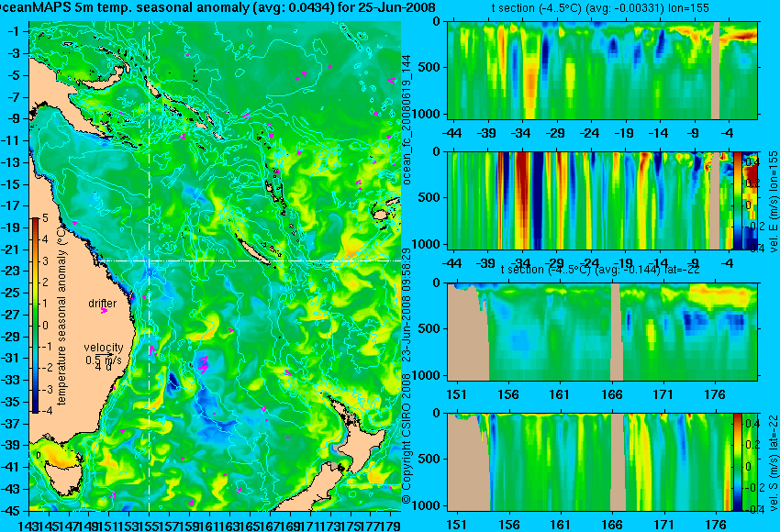The width and height of the screenshot is (780, 532).
Task: Click "0" on the temperature color bar scale
Action: (x=45, y=326)
